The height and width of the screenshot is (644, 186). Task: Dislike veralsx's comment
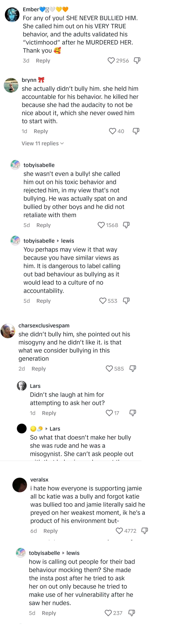point(145,531)
